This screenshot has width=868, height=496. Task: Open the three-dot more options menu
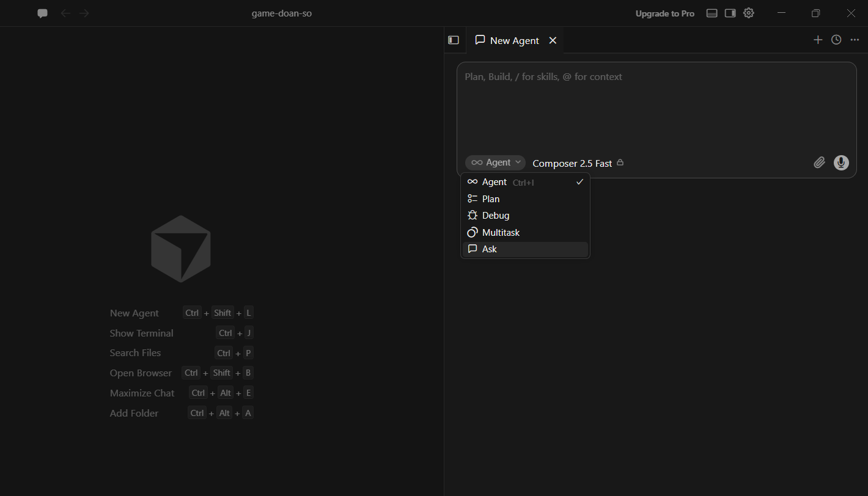(855, 40)
